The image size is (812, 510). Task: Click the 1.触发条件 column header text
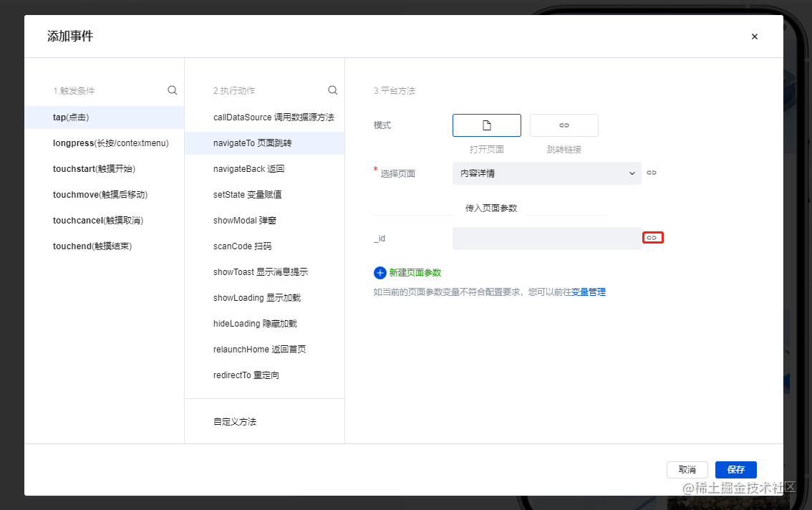coord(74,91)
